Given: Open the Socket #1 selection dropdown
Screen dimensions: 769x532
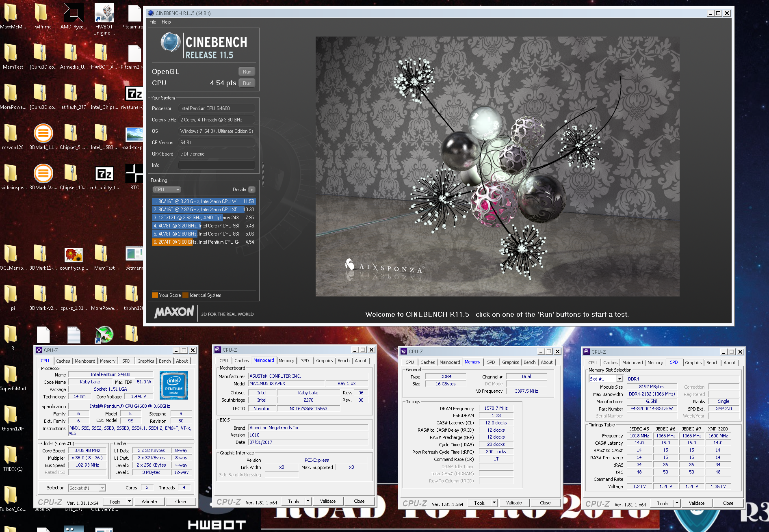Looking at the screenshot, I should point(87,488).
